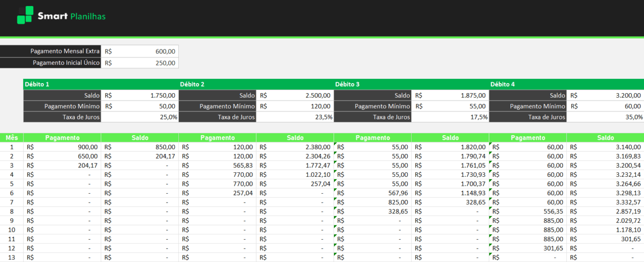Viewport: 644px width, 262px height.
Task: Select the Débito 3 month 7 payment 825,00
Action: (373, 202)
